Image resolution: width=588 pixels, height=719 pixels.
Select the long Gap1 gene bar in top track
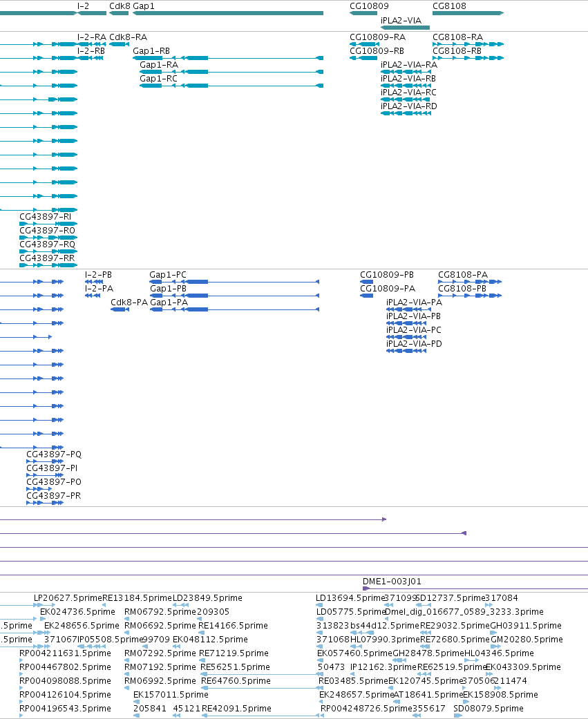228,13
